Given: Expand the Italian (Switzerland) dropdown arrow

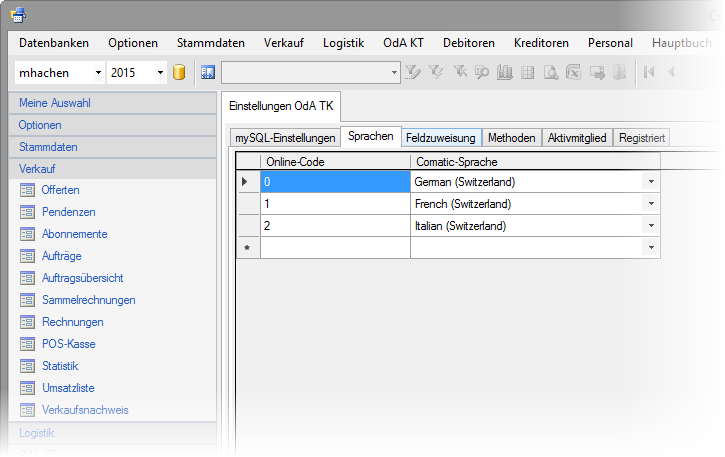Looking at the screenshot, I should click(x=651, y=226).
